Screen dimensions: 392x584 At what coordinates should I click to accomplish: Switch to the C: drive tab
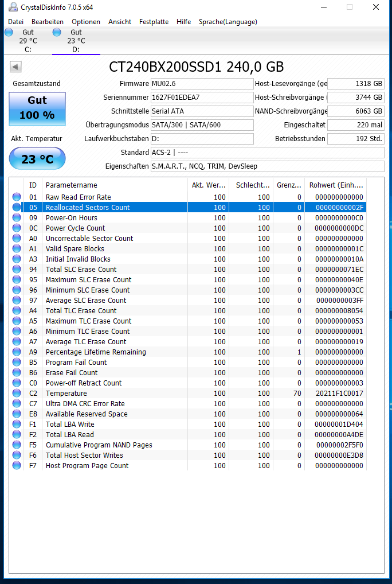pyautogui.click(x=28, y=41)
